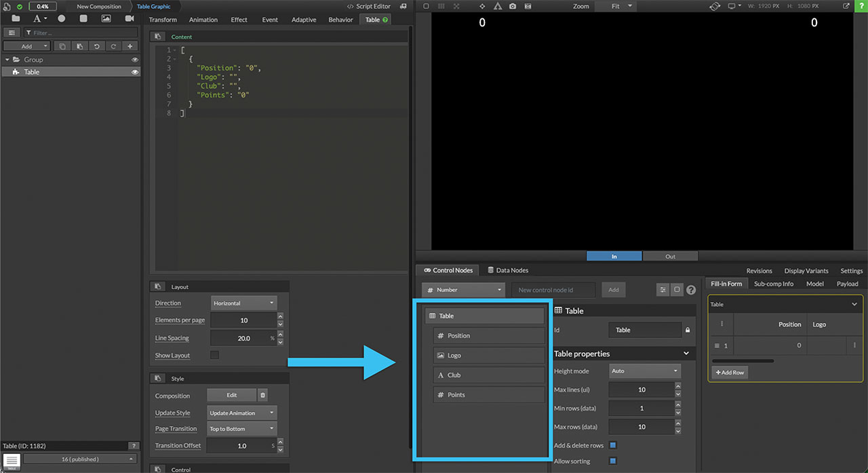
Task: Toggle visibility of the Group layer
Action: [135, 60]
